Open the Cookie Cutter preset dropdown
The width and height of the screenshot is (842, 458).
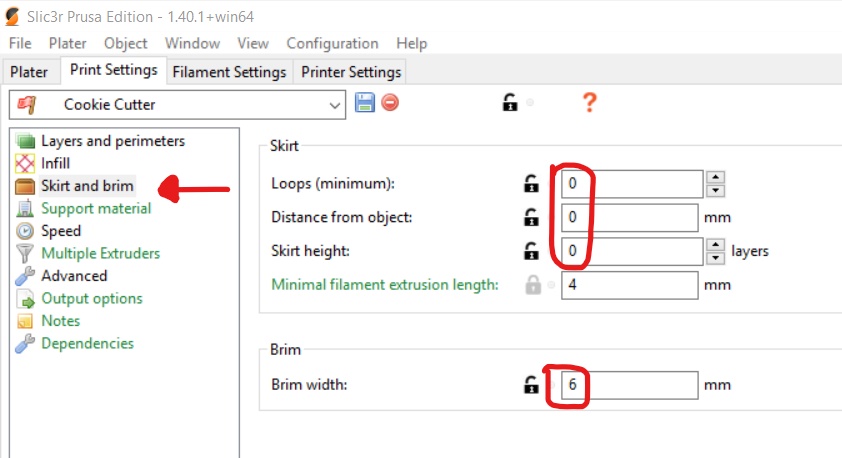point(177,105)
